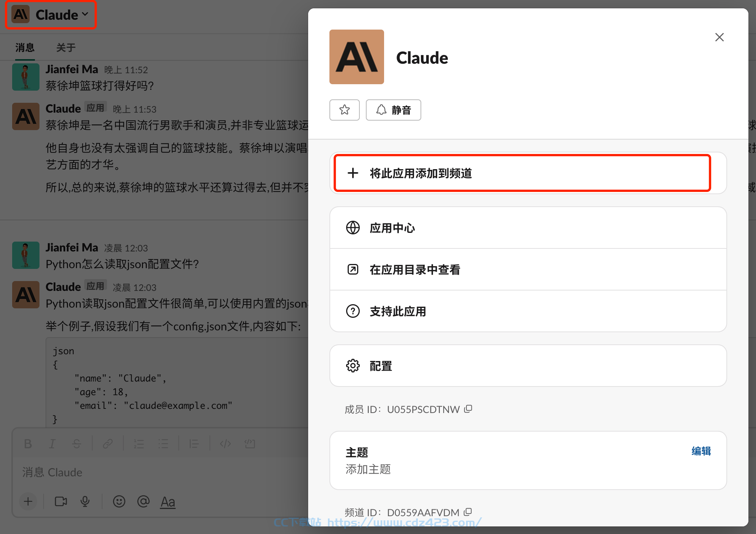
Task: Click 在应用目录中查看 entry
Action: coord(528,270)
